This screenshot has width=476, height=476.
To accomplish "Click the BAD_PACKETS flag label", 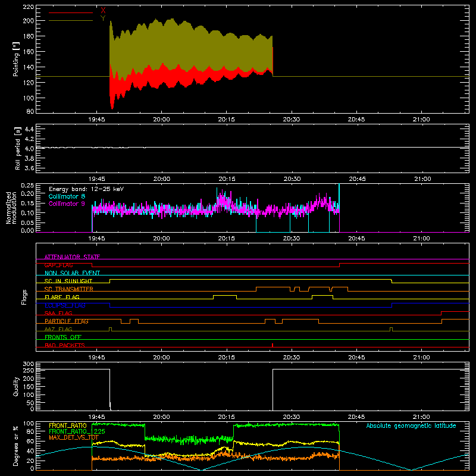I will point(65,345).
